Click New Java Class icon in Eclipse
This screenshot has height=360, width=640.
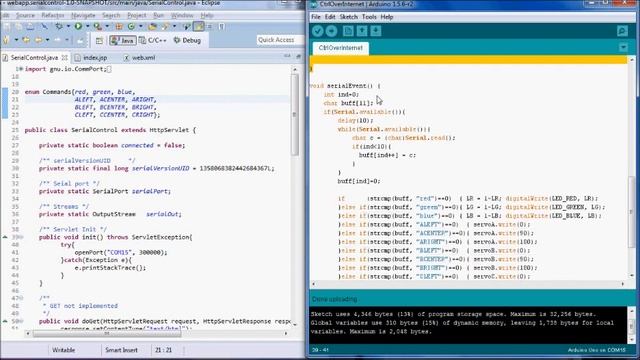131,27
